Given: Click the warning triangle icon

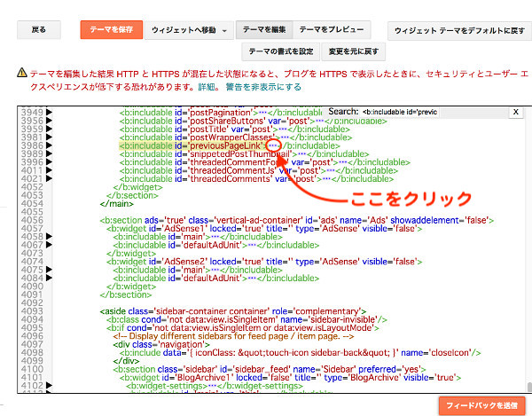Looking at the screenshot, I should click(x=22, y=73).
